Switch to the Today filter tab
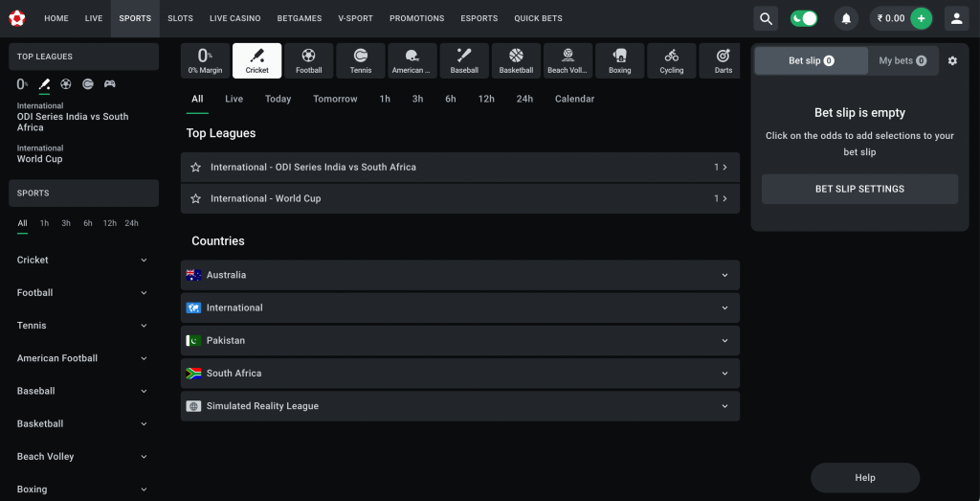The width and height of the screenshot is (980, 501). (x=278, y=99)
